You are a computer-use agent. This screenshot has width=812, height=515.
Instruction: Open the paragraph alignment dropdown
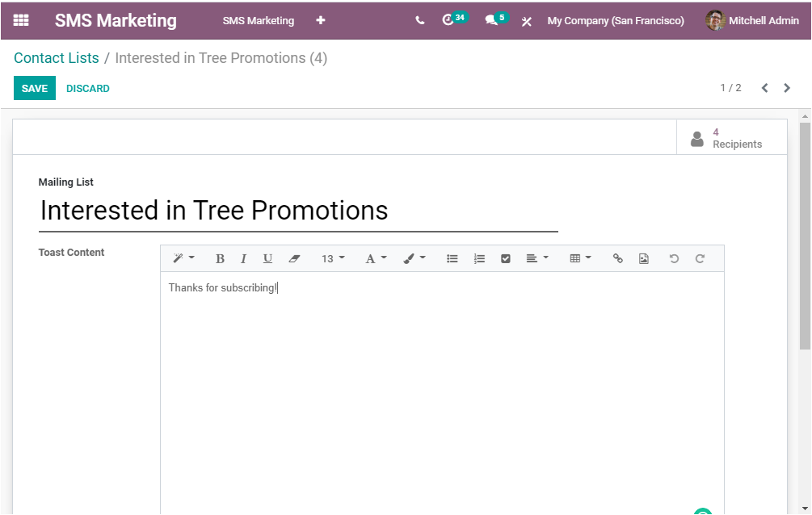[x=537, y=258]
